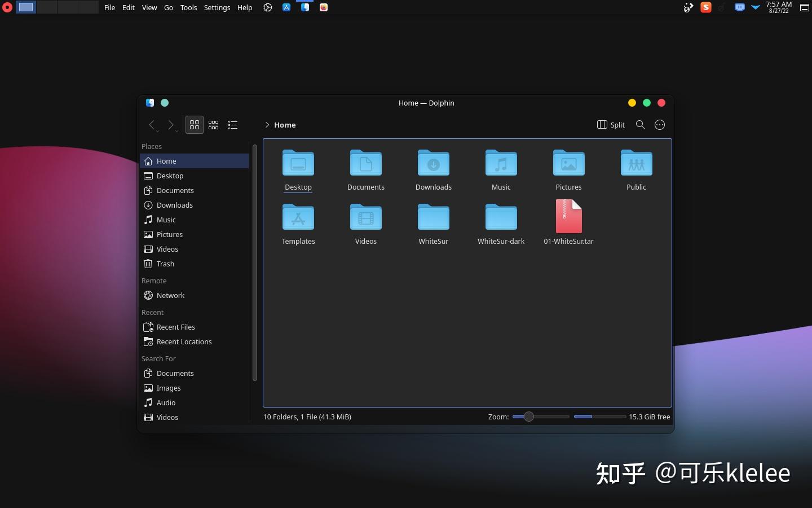This screenshot has width=812, height=508.
Task: Click the Bluetooth icon in the system tray
Action: [722, 7]
